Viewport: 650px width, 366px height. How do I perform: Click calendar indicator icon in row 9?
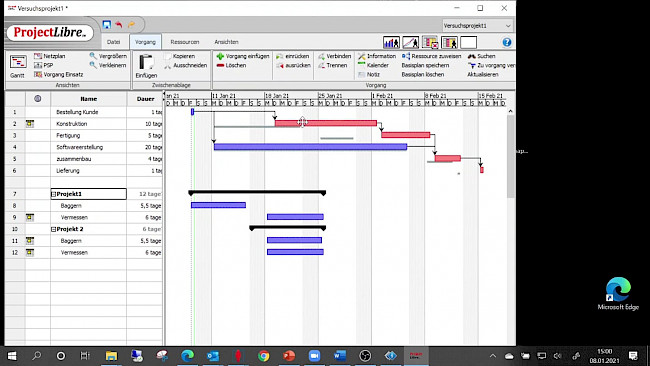point(30,217)
